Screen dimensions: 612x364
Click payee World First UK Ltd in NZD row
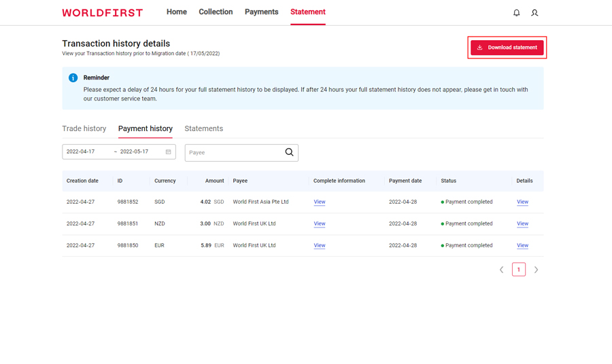(x=254, y=223)
